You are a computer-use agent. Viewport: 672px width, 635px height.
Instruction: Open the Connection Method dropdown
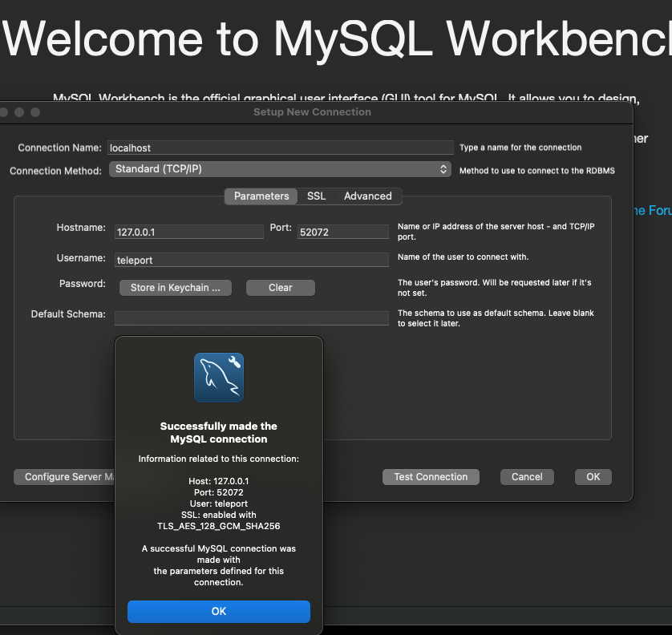280,169
